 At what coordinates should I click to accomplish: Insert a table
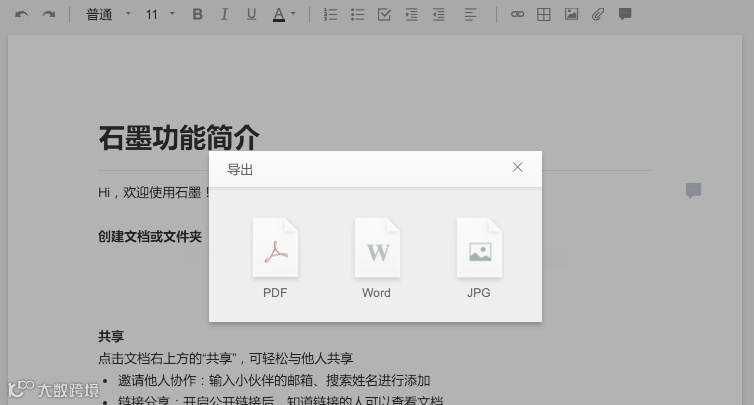pos(544,14)
